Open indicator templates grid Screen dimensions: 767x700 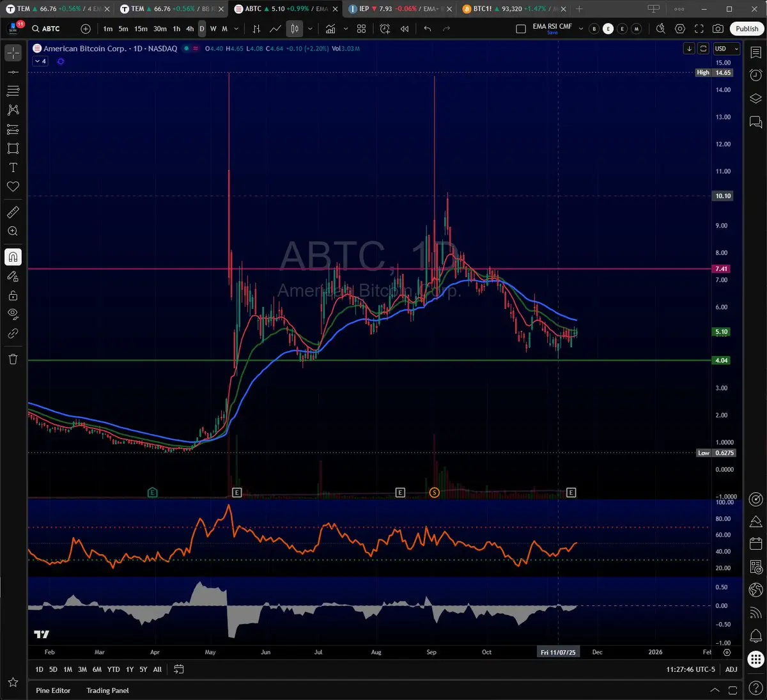[362, 29]
